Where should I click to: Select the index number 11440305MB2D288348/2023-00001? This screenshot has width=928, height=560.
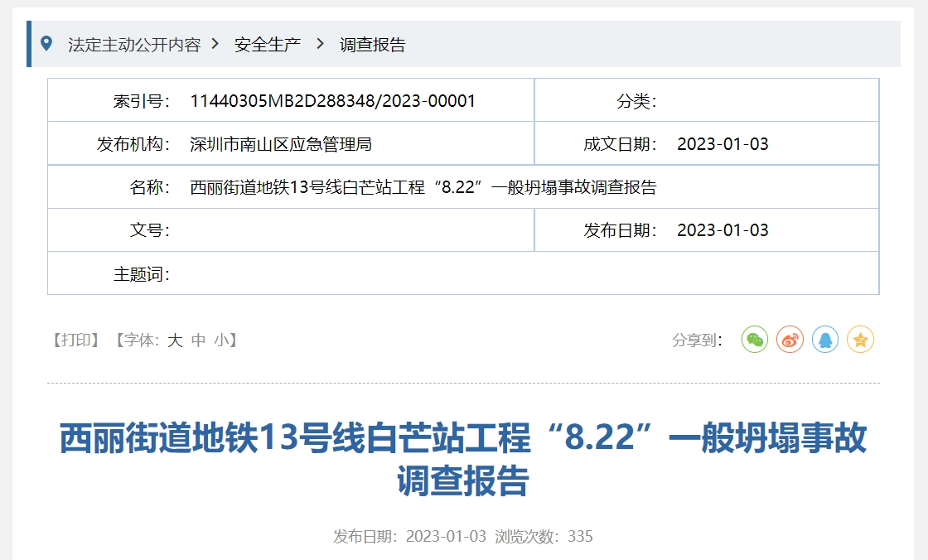pyautogui.click(x=333, y=101)
